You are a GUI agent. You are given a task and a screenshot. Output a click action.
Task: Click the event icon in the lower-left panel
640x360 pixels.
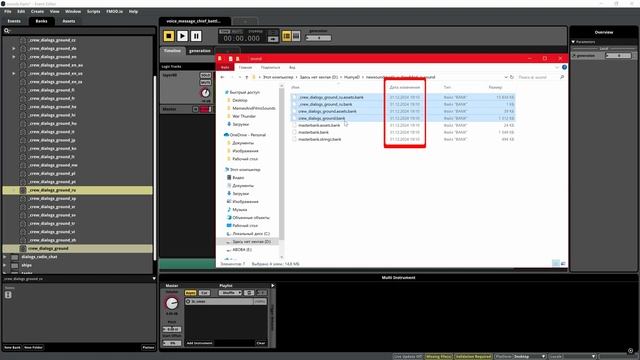pyautogui.click(x=8, y=295)
